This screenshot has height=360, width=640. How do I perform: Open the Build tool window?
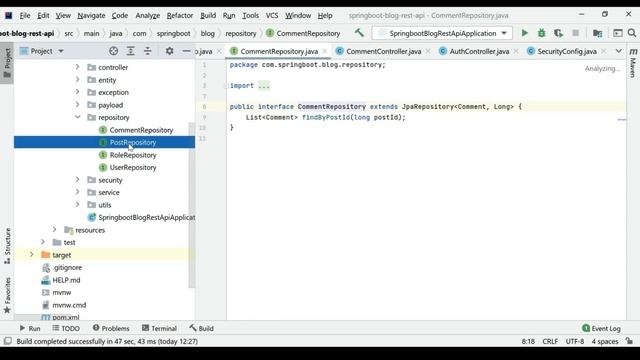tap(201, 328)
